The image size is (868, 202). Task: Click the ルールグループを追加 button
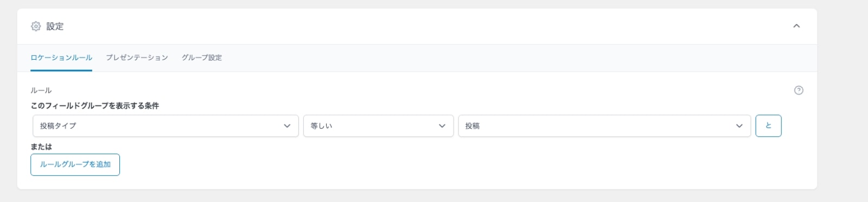click(x=75, y=165)
